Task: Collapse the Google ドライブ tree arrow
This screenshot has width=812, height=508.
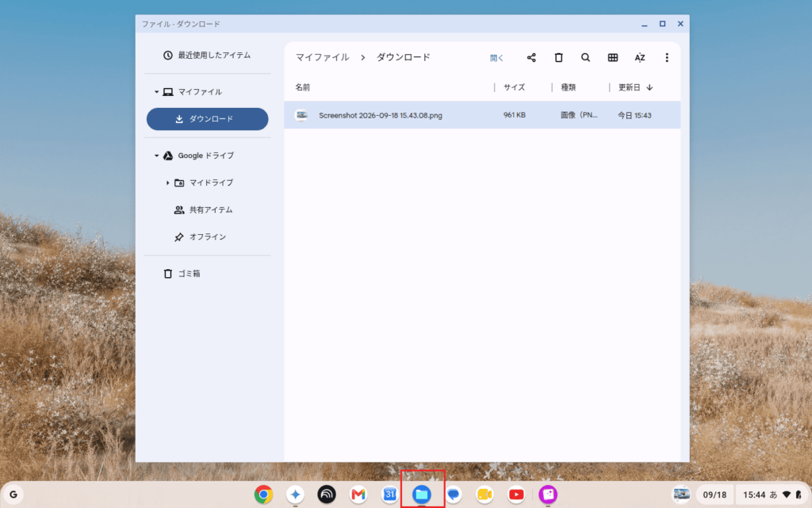Action: tap(156, 156)
